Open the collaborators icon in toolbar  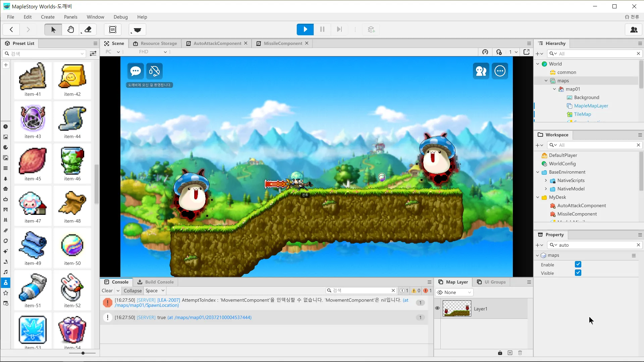pos(634,29)
